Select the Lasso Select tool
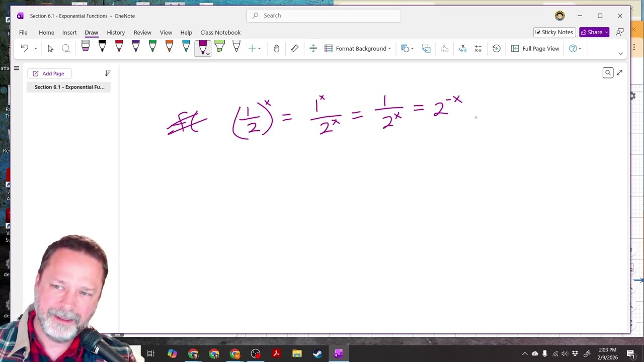The image size is (644, 362). point(66,48)
